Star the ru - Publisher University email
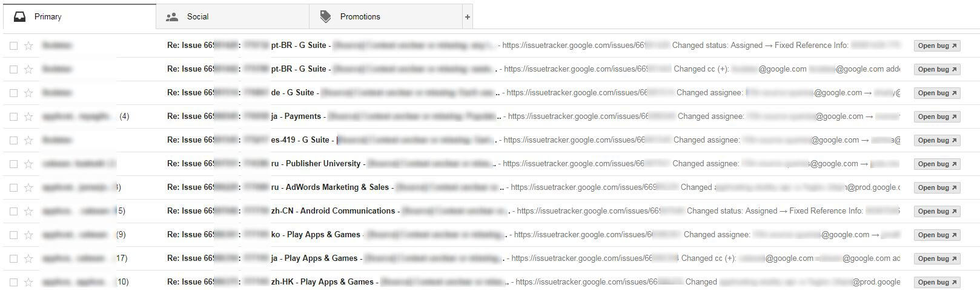 (x=28, y=164)
